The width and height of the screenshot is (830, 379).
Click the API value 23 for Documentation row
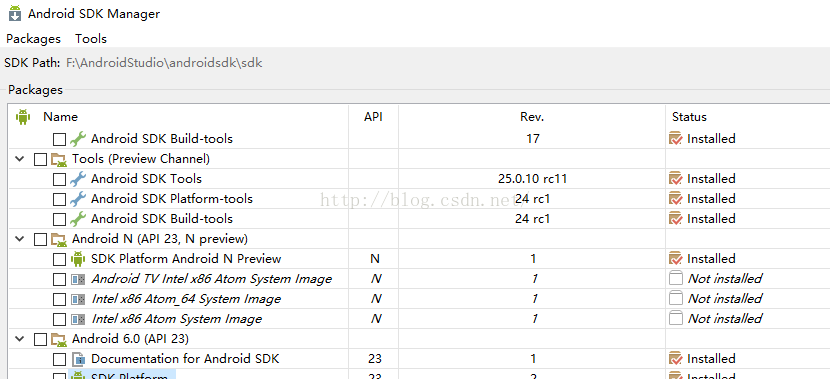pyautogui.click(x=374, y=359)
